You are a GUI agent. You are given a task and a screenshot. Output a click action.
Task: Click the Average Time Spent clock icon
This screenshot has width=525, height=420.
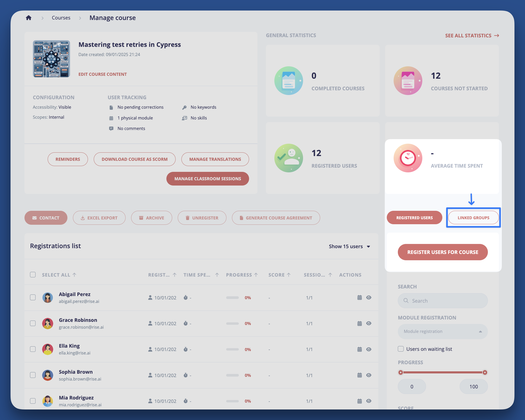pyautogui.click(x=408, y=158)
